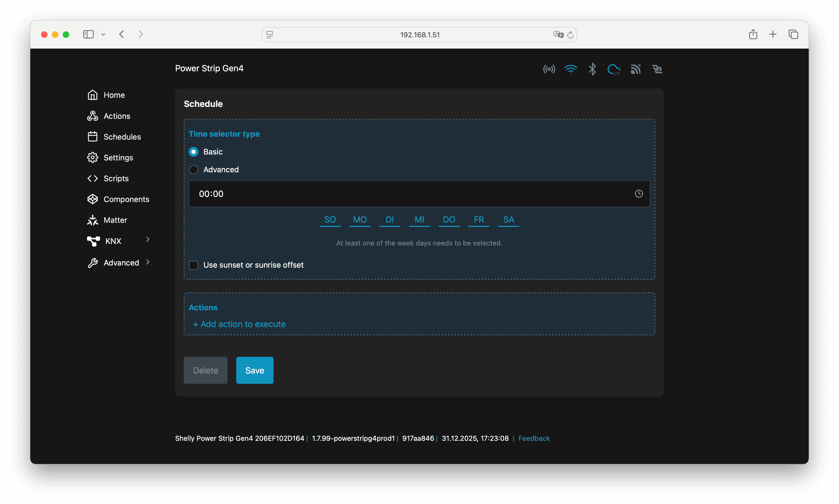Select the Advanced time selector radio
The width and height of the screenshot is (839, 504).
click(194, 169)
